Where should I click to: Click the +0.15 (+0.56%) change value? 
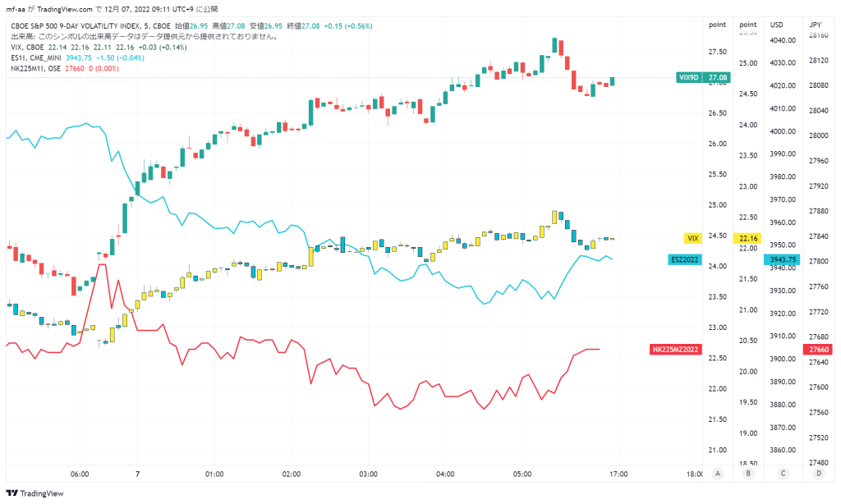tap(348, 25)
